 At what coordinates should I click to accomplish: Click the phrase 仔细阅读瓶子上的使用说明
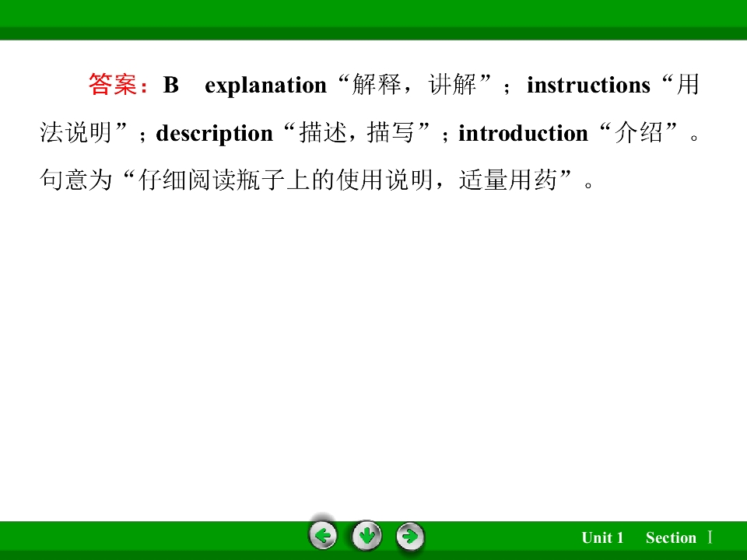[286, 180]
